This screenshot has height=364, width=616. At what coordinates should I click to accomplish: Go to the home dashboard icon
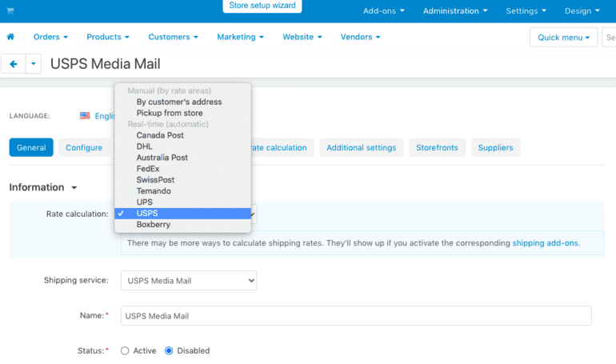click(10, 37)
